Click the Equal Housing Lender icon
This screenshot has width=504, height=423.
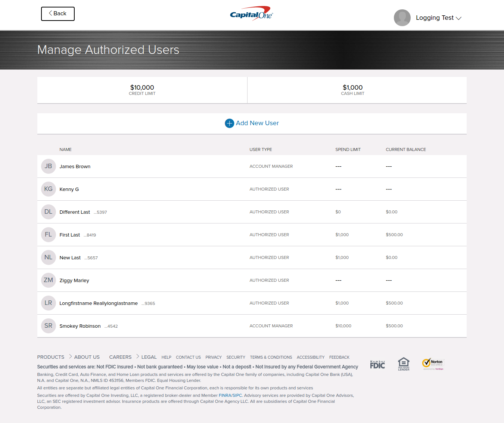tap(404, 364)
